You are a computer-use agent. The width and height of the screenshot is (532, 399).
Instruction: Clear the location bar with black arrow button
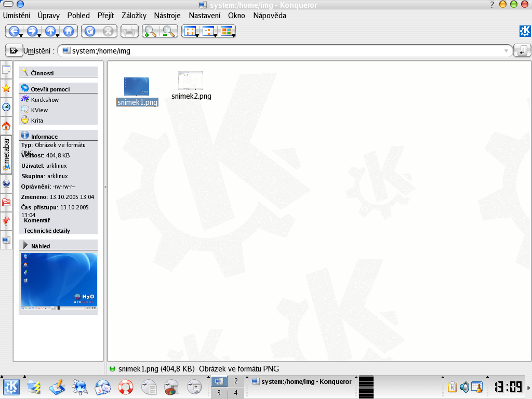(x=14, y=50)
